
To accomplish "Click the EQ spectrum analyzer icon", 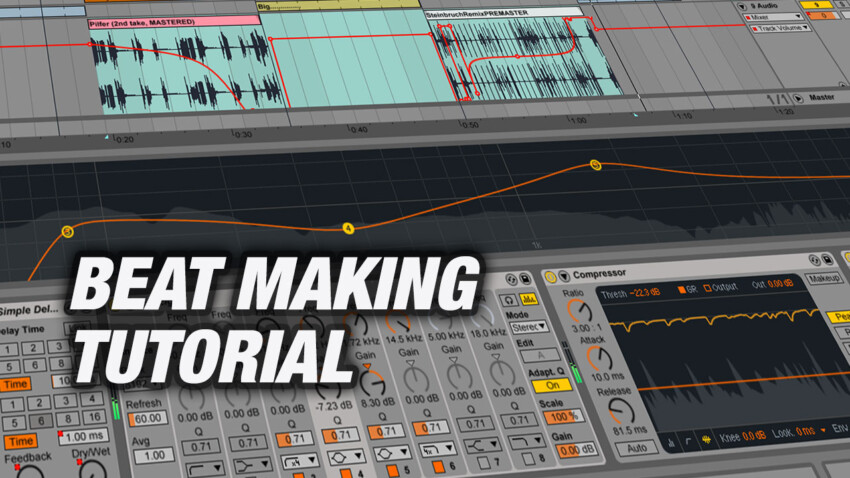I will [529, 298].
